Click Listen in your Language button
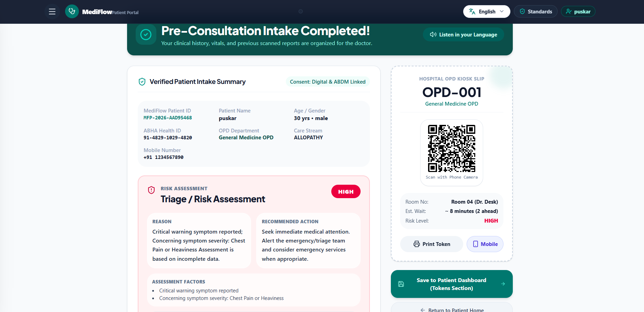The width and height of the screenshot is (644, 312). coord(464,34)
